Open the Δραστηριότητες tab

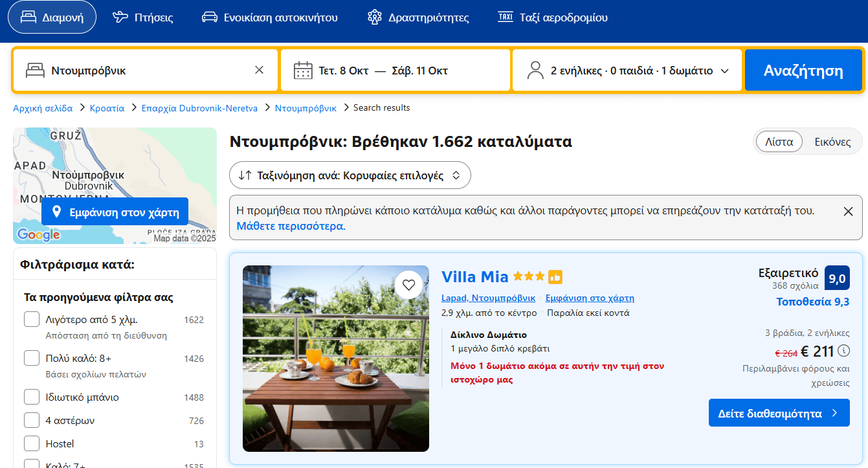[x=418, y=17]
